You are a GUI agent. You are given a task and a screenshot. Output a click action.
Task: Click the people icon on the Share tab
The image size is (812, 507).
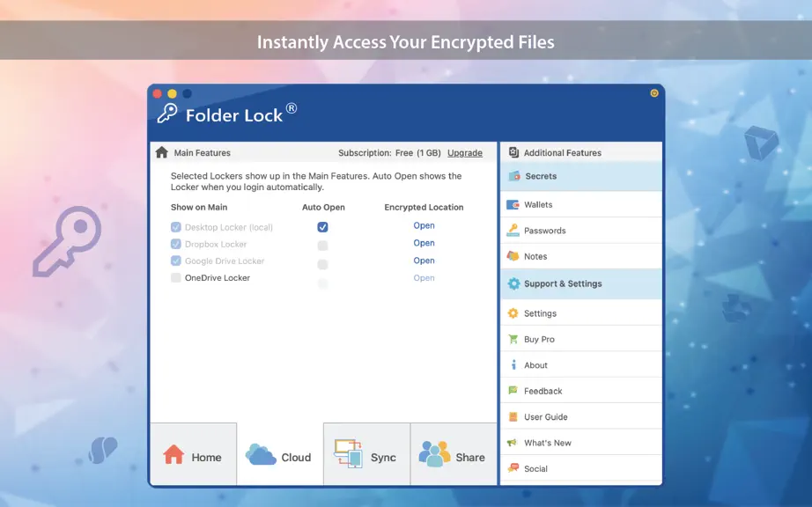434,453
